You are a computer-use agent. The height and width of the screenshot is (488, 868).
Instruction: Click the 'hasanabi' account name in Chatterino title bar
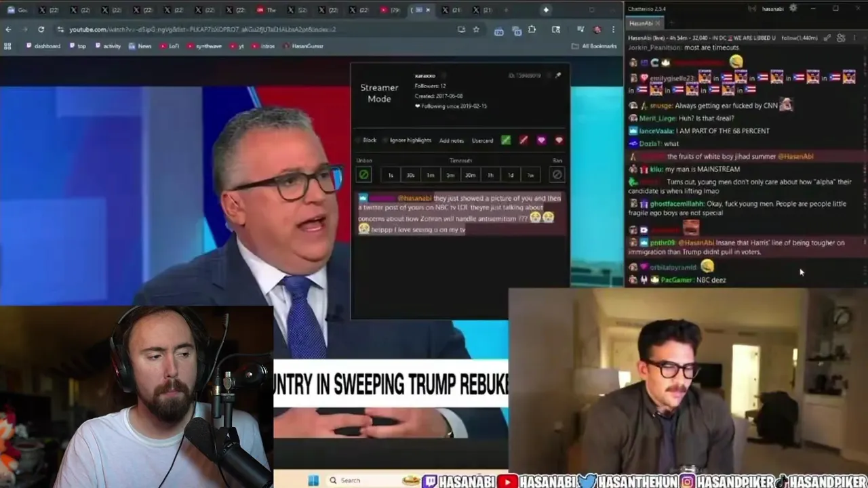tap(772, 9)
